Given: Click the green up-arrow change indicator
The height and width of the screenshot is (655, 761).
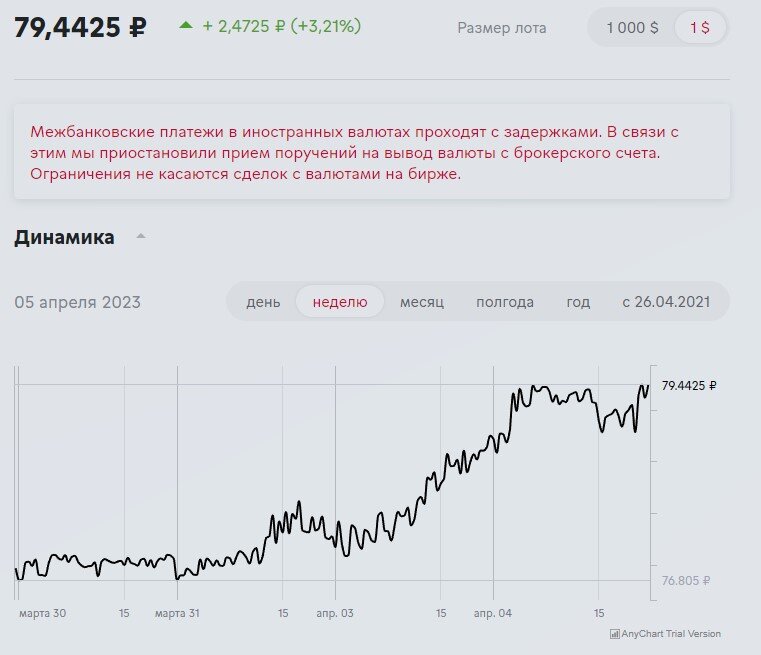Looking at the screenshot, I should coord(186,25).
